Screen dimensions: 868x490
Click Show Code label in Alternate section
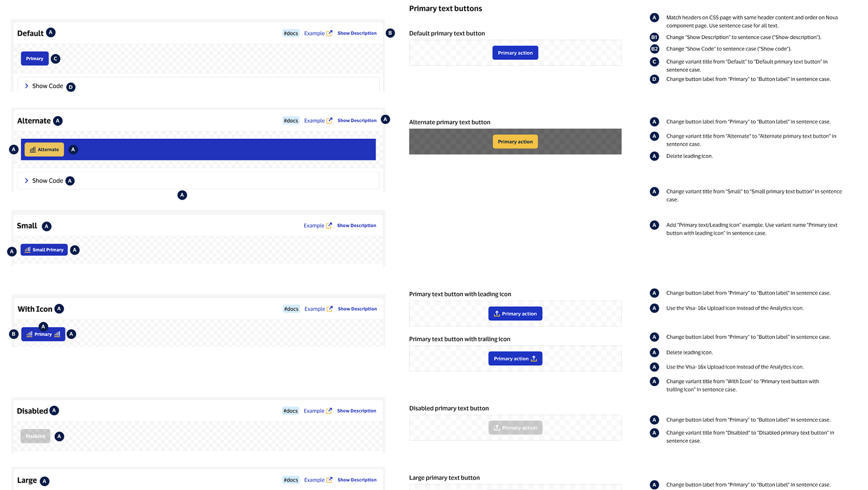[x=47, y=181]
